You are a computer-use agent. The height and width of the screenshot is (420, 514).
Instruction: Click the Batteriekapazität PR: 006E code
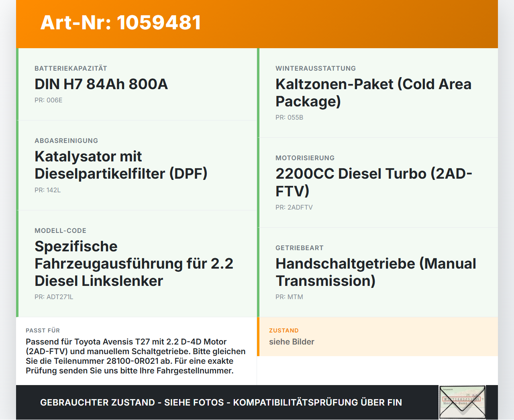click(49, 100)
